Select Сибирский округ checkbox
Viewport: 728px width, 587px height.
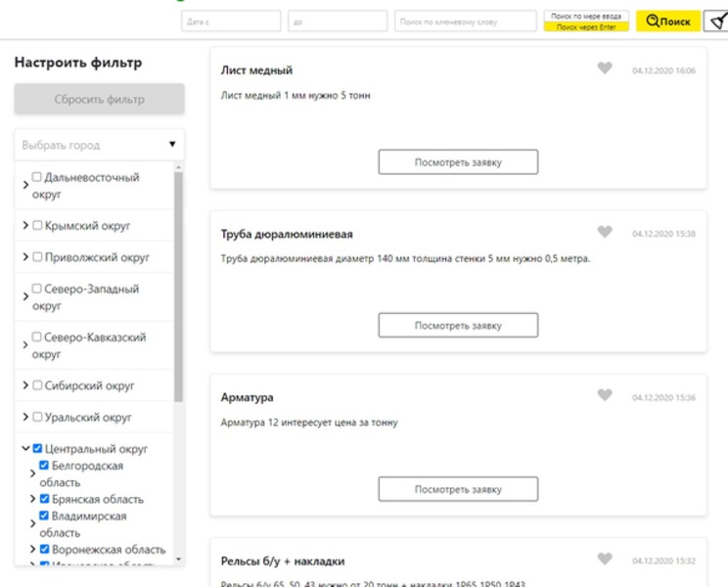[37, 385]
